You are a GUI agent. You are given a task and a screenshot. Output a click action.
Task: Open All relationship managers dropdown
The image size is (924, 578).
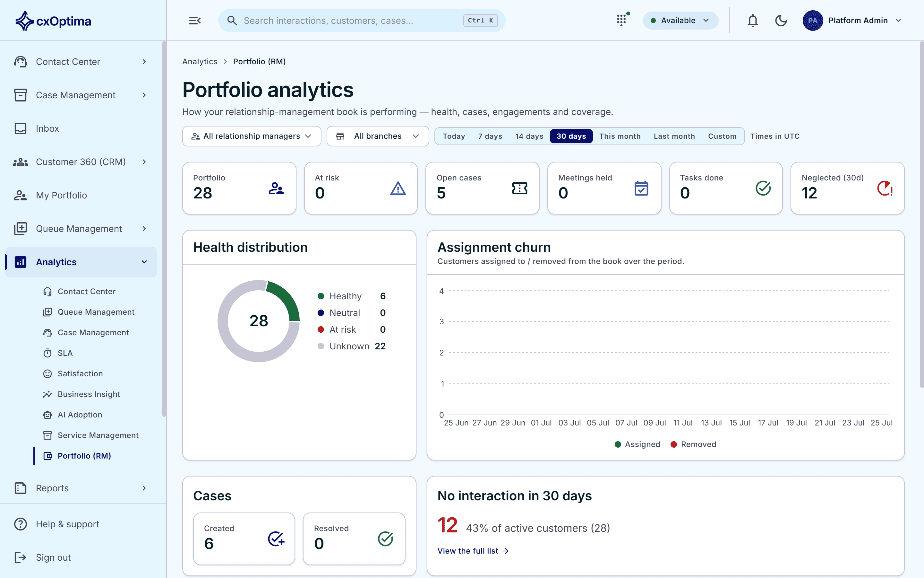point(252,136)
